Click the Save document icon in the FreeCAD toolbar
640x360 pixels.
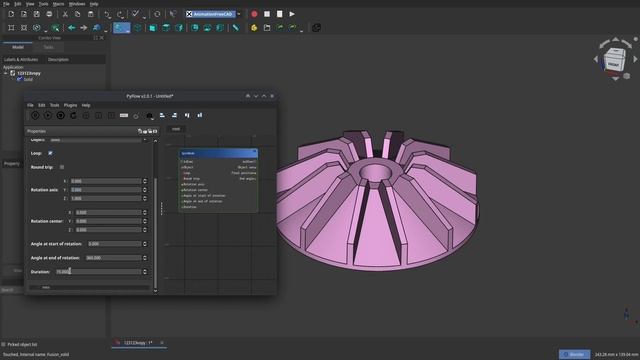click(x=36, y=14)
